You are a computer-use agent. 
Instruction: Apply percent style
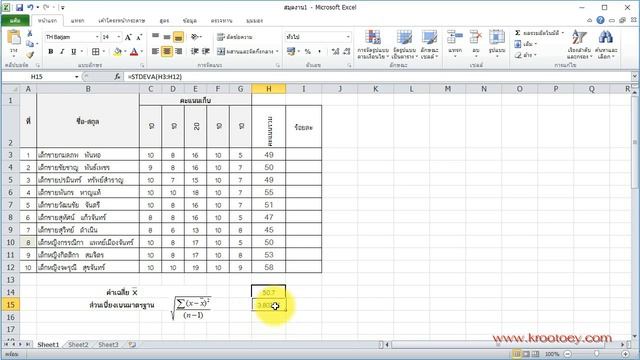pyautogui.click(x=308, y=51)
